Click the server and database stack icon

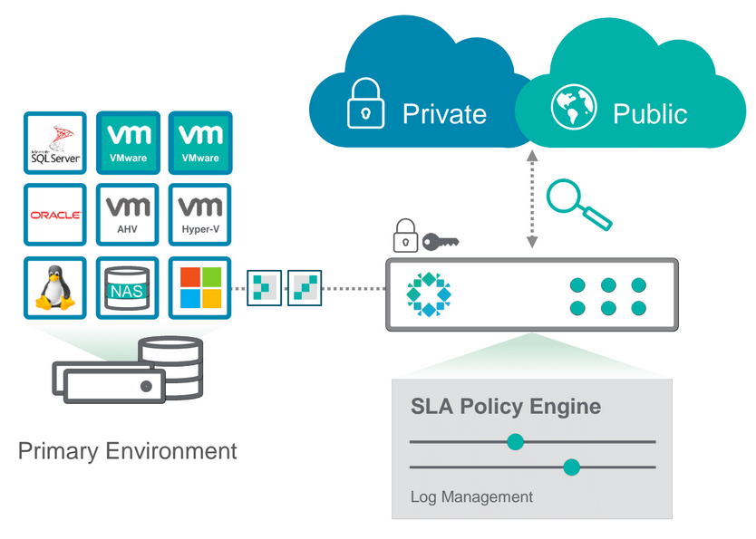point(127,370)
